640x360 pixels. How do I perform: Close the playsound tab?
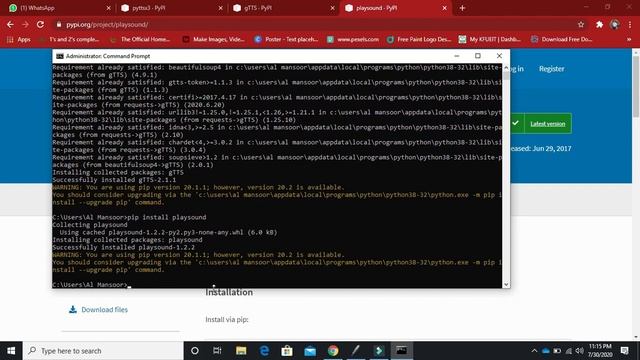pos(444,8)
